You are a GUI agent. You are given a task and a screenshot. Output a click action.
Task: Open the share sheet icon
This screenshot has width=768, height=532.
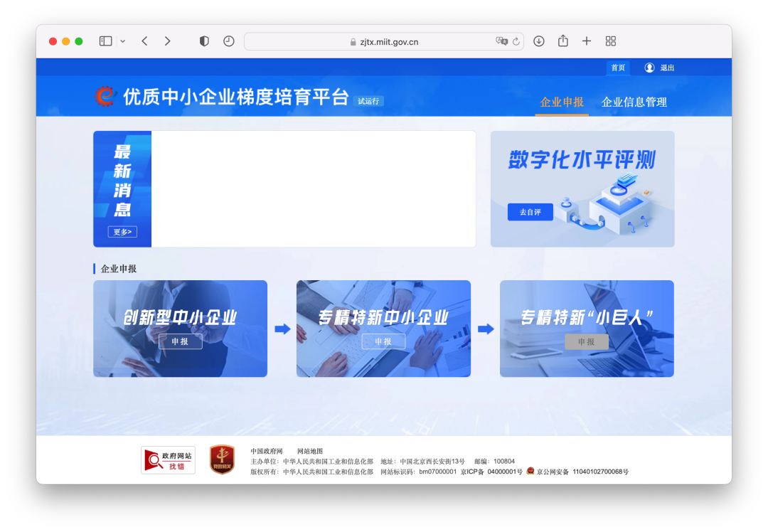pos(563,41)
